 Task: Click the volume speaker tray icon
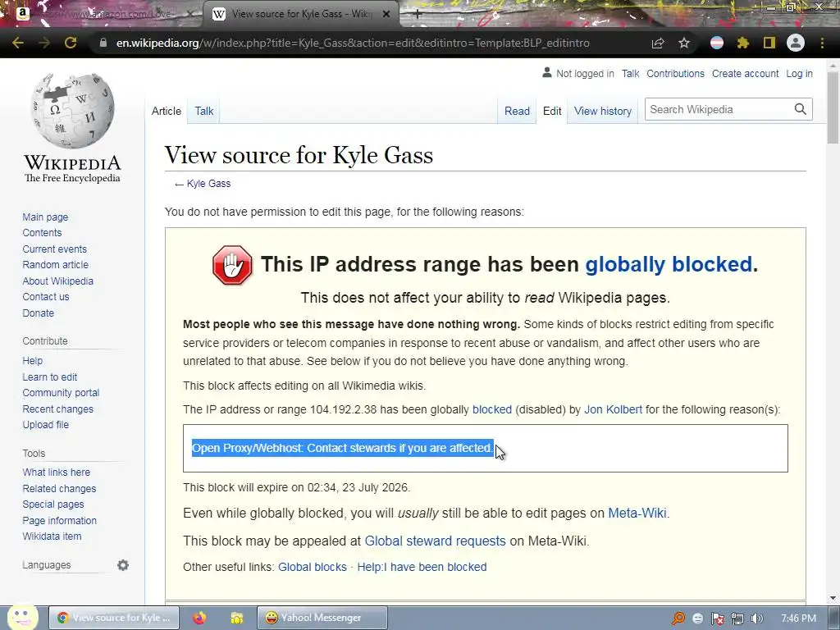(756, 619)
